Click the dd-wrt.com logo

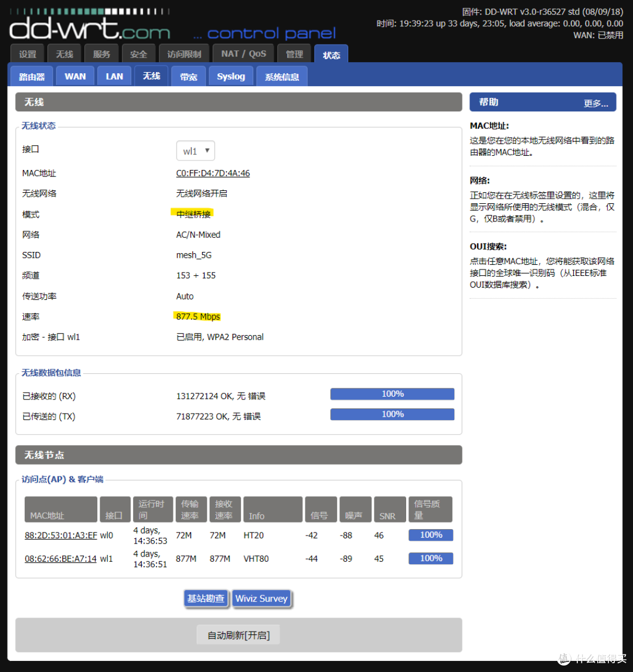pyautogui.click(x=90, y=25)
